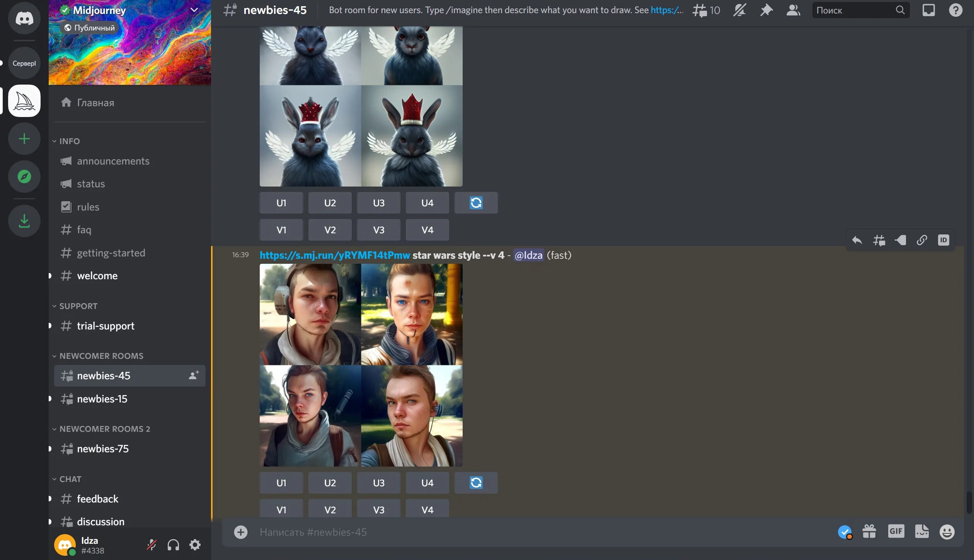Open the emoji picker smiley
The width and height of the screenshot is (974, 560).
click(x=947, y=532)
